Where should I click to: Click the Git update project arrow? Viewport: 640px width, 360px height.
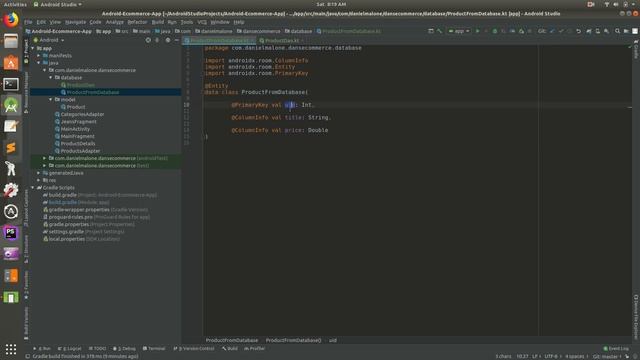552,31
